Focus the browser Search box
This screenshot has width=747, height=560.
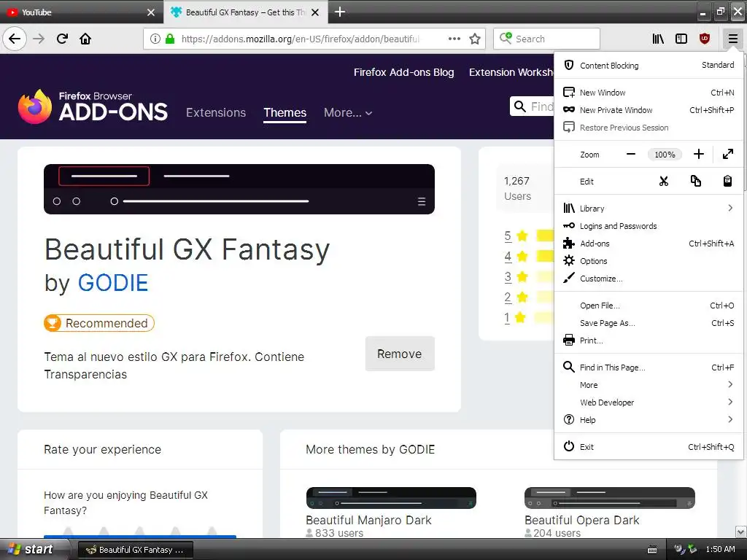(546, 39)
